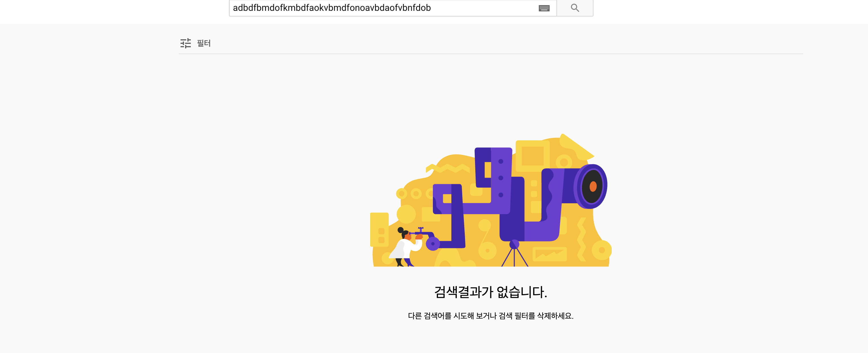This screenshot has width=868, height=353.
Task: Click the 검색결과가 없습니다 heading
Action: (x=490, y=292)
